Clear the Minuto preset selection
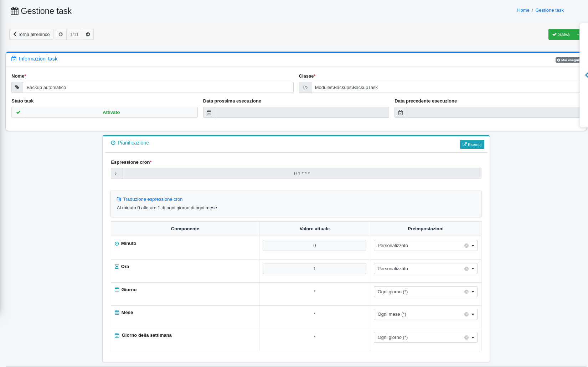Viewport: 588px width, 367px height. pos(466,246)
